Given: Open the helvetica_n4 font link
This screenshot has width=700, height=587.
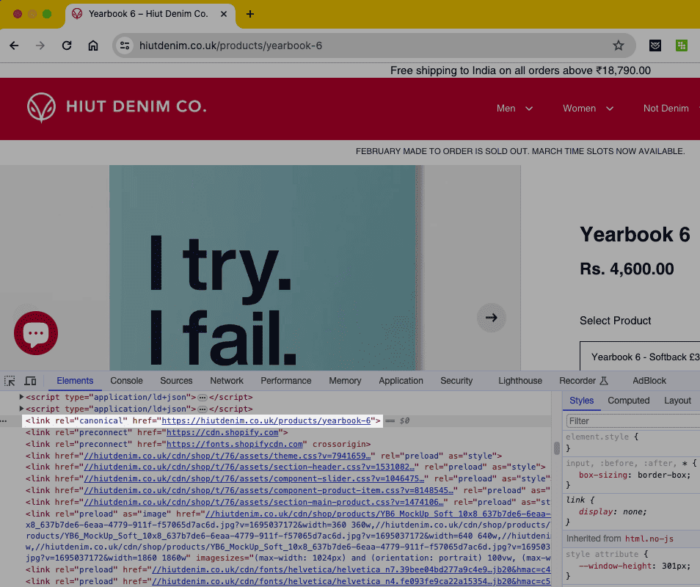Looking at the screenshot, I should 351,581.
